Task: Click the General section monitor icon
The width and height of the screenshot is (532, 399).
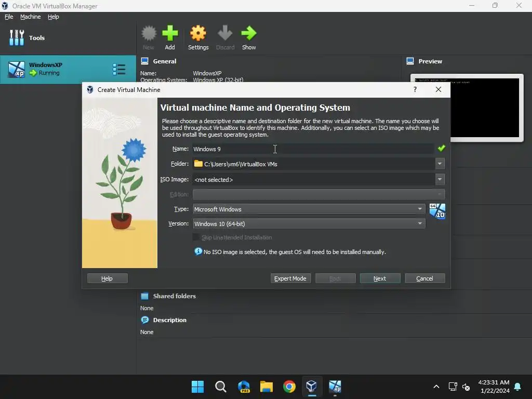Action: coord(145,61)
